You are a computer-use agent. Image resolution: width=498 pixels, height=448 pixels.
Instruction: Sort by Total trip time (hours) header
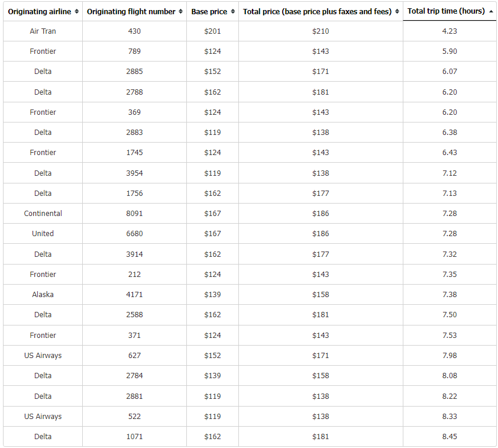coord(446,11)
